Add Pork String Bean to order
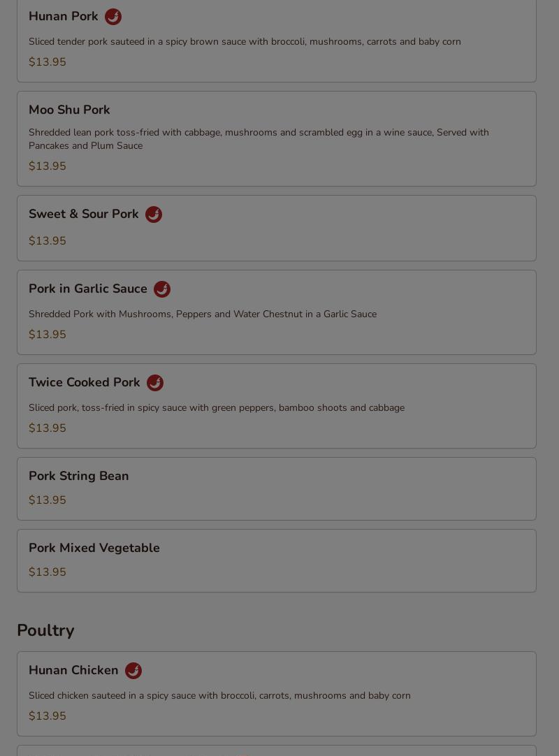Viewport: 559px width, 756px height. [x=277, y=489]
